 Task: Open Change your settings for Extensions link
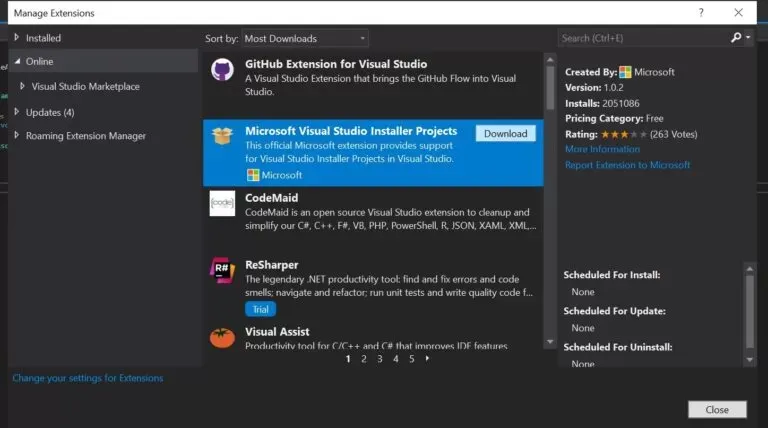point(88,378)
